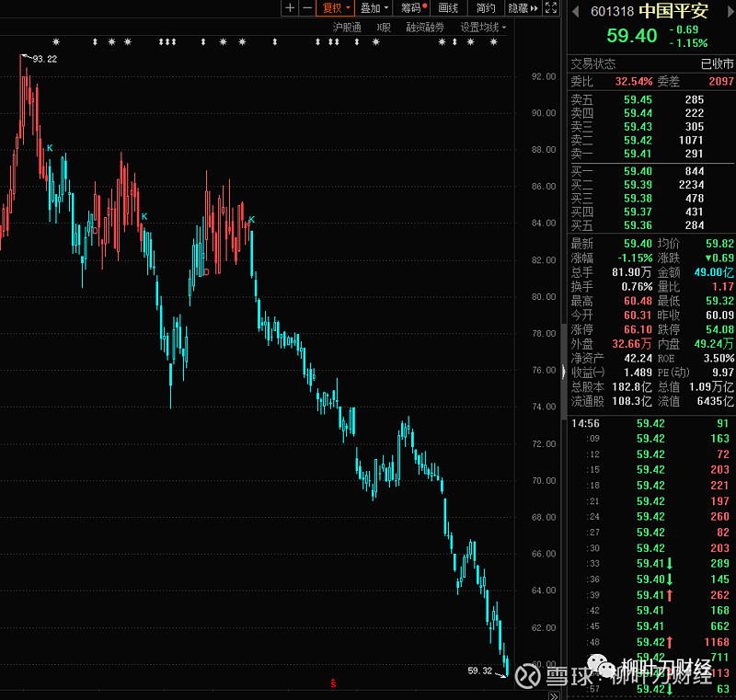
Task: Open the 复权 adjustment dropdown
Action: pos(336,8)
